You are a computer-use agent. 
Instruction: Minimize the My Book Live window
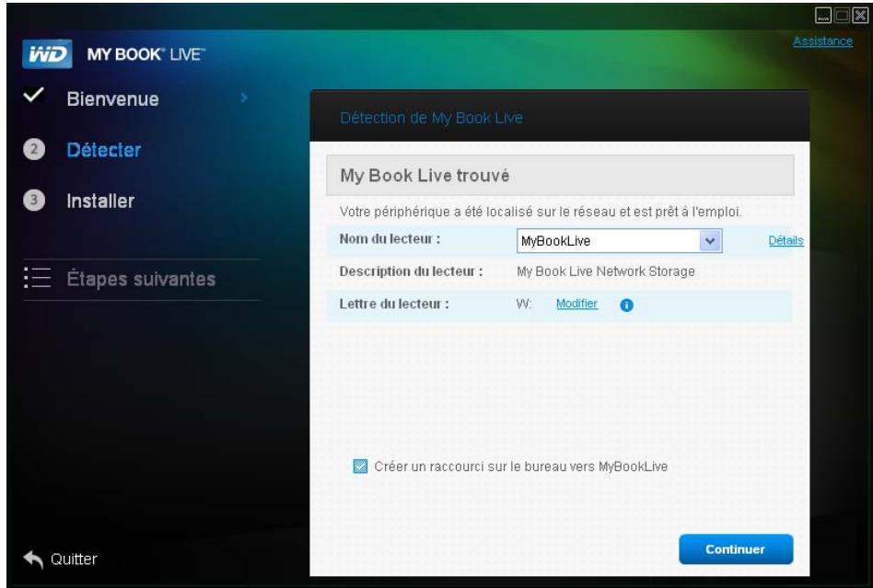coord(823,16)
